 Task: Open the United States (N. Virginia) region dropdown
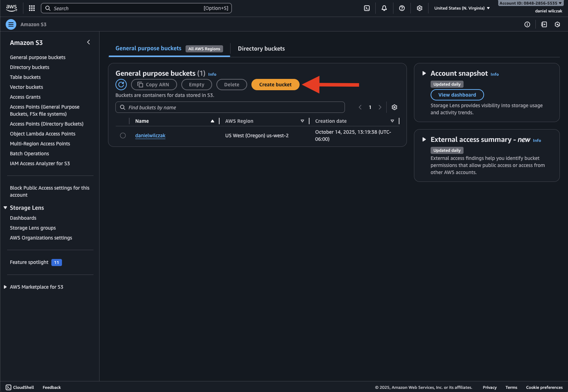click(462, 8)
